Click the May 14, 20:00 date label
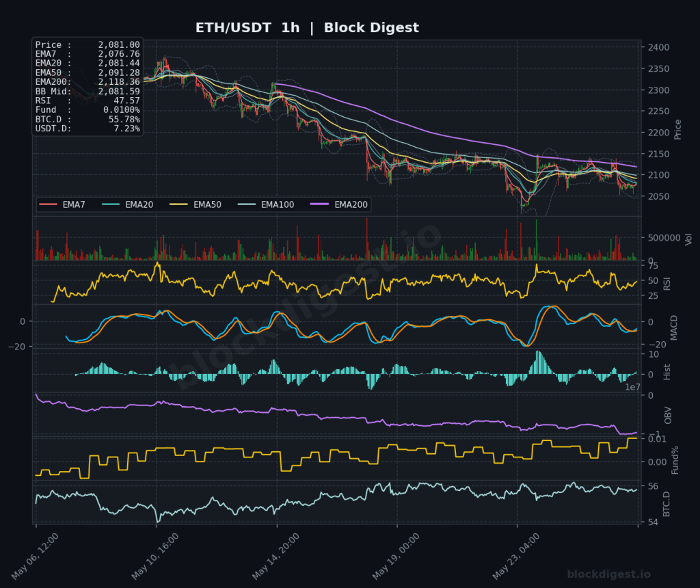Viewport: 700px width, 588px height. 275,557
